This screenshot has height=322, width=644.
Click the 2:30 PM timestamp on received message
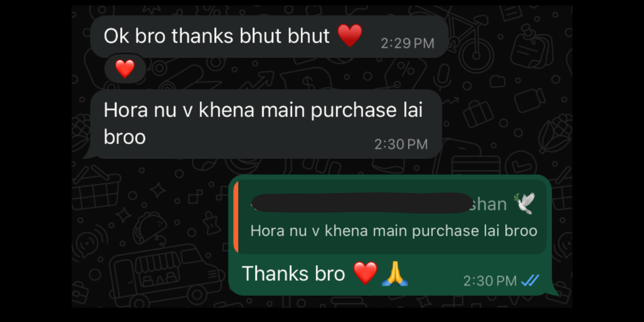[x=401, y=144]
